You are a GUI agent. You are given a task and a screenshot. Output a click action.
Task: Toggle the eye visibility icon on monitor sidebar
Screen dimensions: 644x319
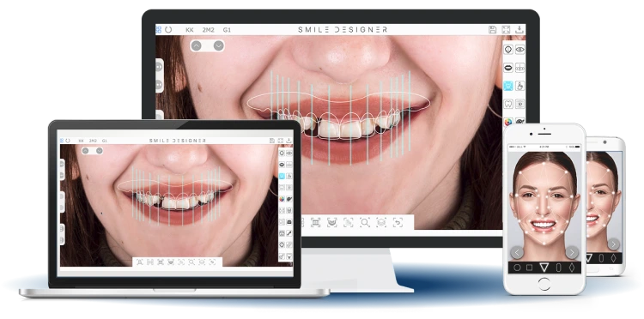click(520, 50)
